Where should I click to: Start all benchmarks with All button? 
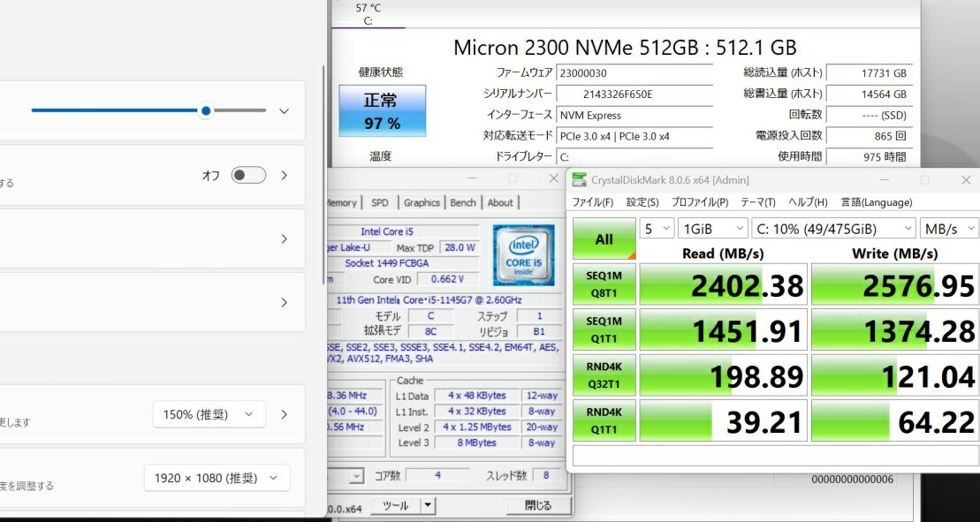604,238
